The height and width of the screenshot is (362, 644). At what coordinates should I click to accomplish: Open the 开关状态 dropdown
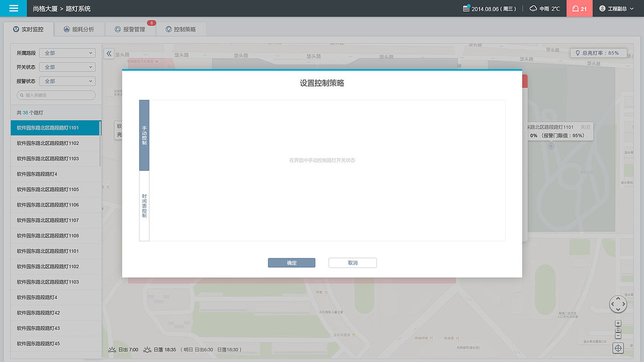(67, 67)
